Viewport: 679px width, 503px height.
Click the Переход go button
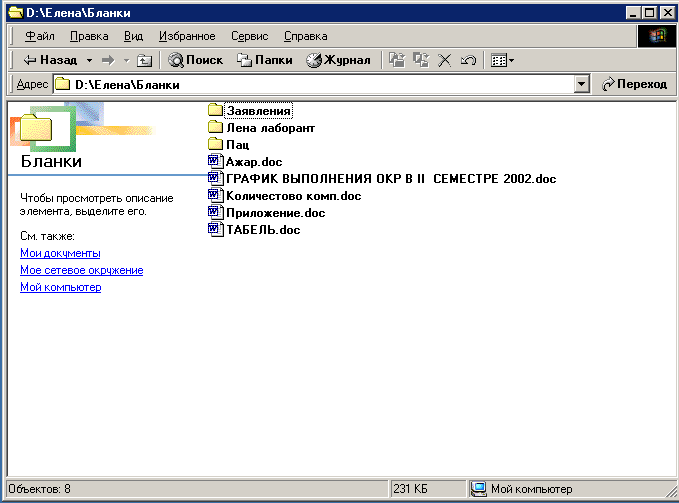pyautogui.click(x=634, y=84)
